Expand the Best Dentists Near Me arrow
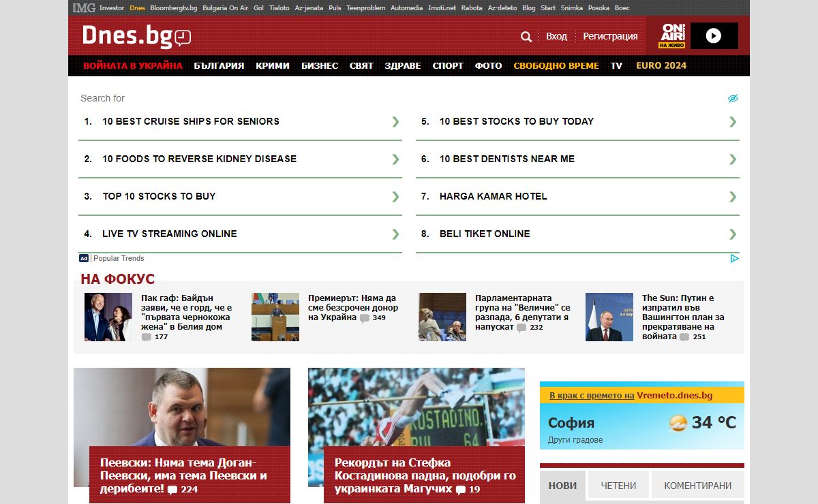This screenshot has height=504, width=818. click(733, 159)
